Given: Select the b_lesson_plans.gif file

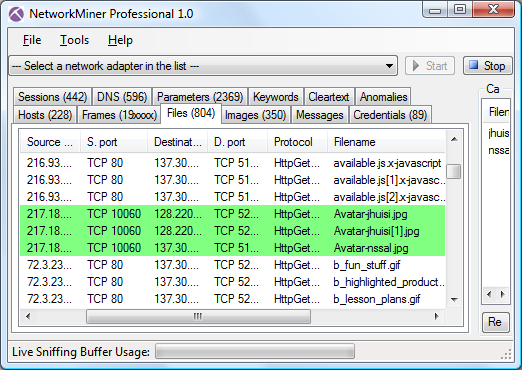Looking at the screenshot, I should coord(233,299).
